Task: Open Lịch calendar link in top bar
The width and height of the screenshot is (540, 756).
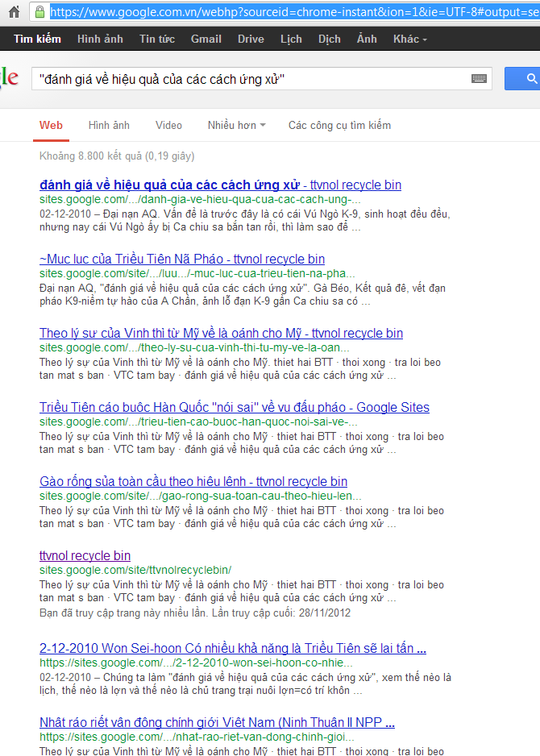Action: click(x=291, y=39)
